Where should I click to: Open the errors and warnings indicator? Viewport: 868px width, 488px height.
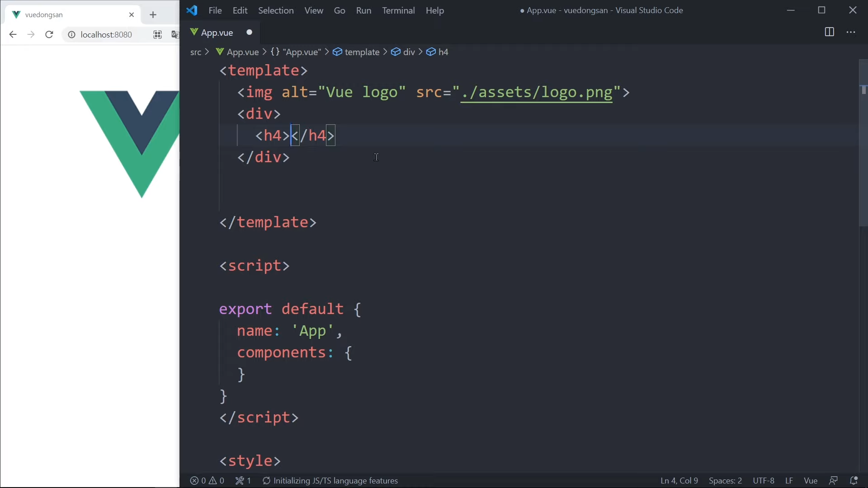coord(207,481)
